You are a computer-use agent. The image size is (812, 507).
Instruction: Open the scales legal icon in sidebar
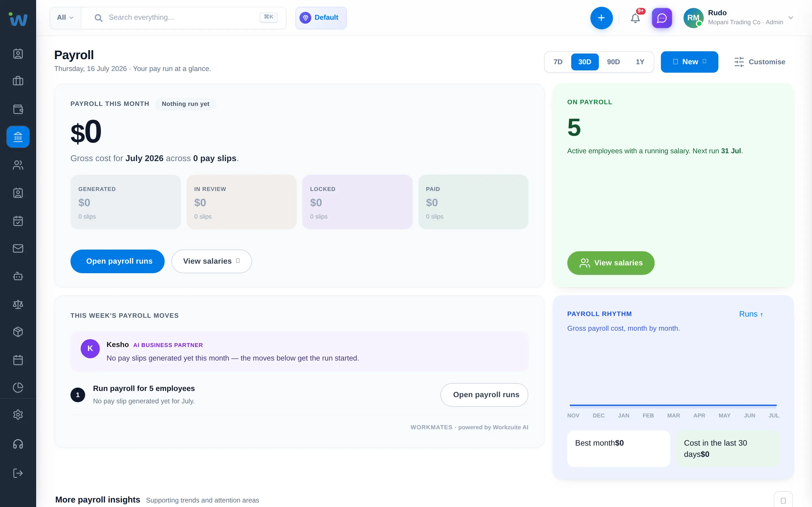click(x=18, y=304)
